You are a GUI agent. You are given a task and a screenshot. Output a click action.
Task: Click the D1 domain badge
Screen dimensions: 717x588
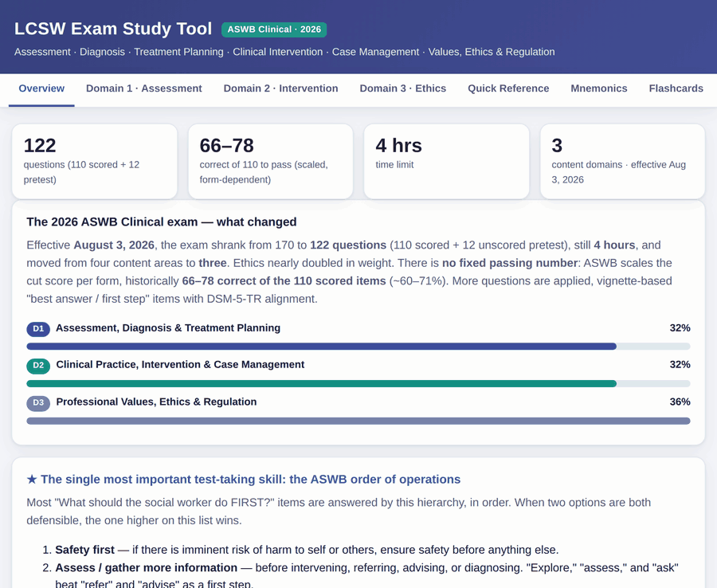point(38,329)
